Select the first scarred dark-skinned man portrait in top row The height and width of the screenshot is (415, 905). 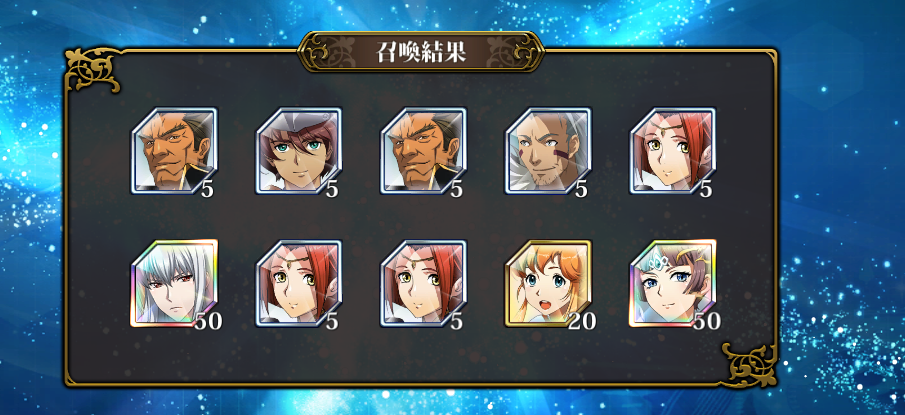coord(174,150)
